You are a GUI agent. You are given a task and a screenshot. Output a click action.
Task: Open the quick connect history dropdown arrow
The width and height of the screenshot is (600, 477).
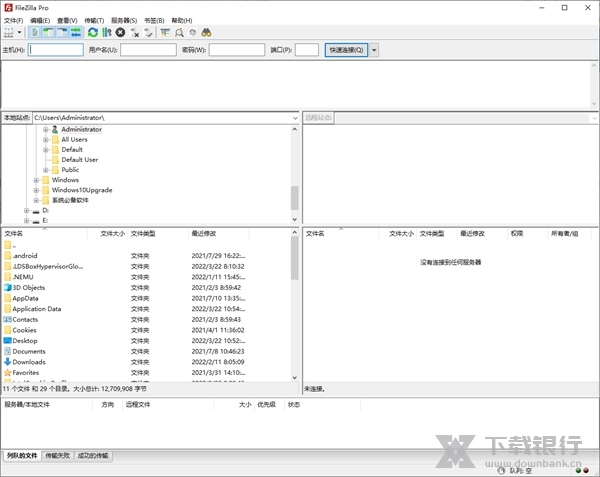[374, 50]
